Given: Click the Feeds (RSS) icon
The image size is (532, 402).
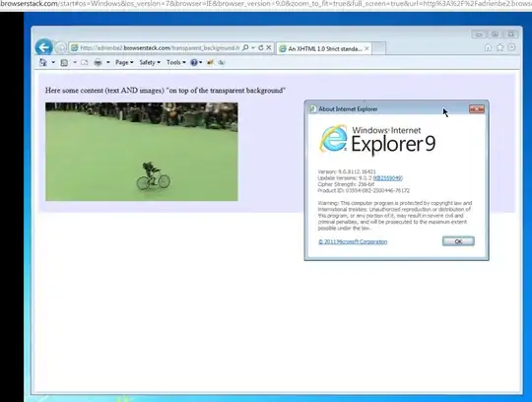Looking at the screenshot, I should [x=64, y=62].
